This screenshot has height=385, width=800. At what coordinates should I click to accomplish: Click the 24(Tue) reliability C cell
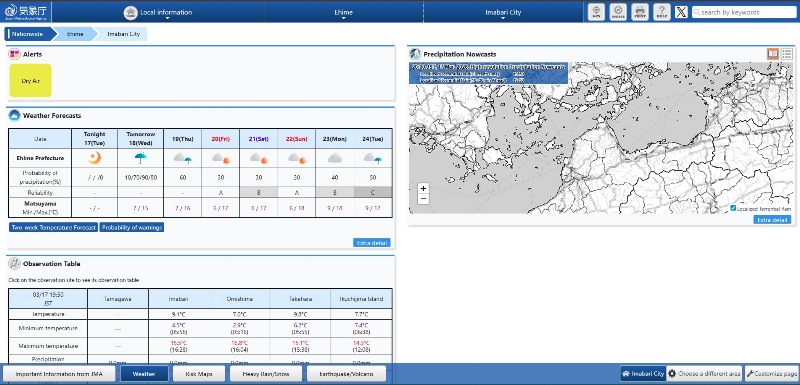tap(373, 192)
